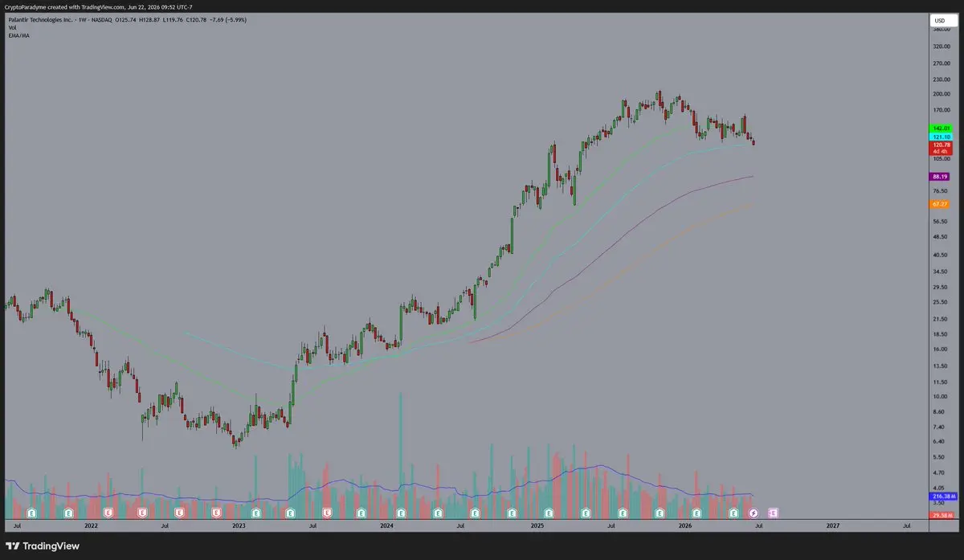Click 34.50 on the price scale
This screenshot has width=964, height=560.
(940, 271)
